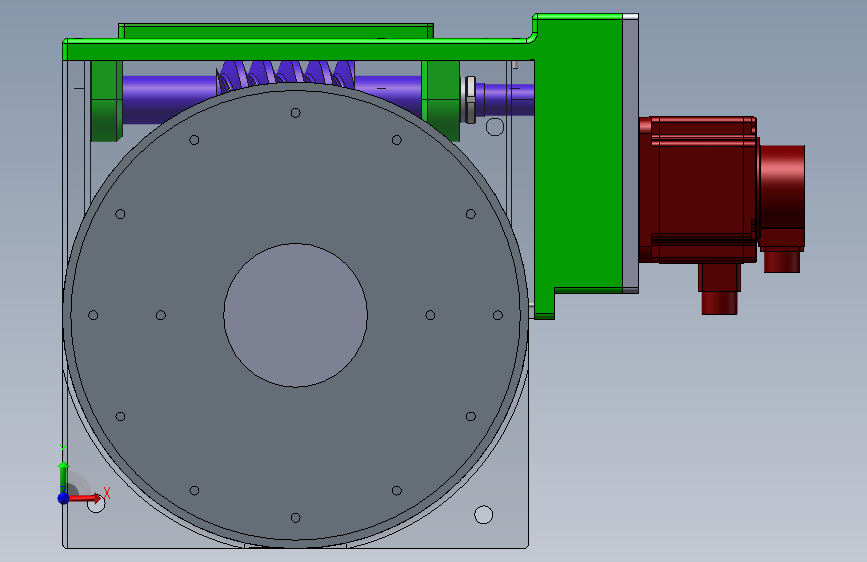Screen dimensions: 867x562
Task: Select the dark red servo motor body
Action: (x=699, y=189)
